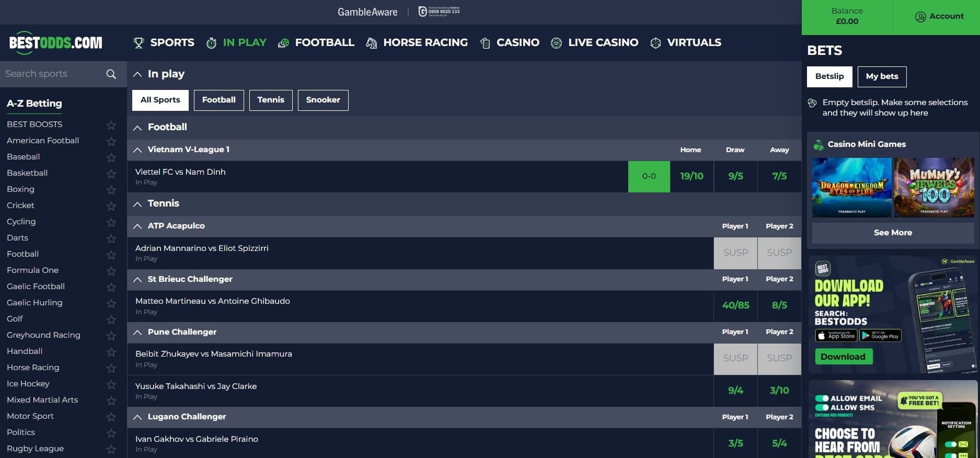The height and width of the screenshot is (458, 980).
Task: Select the Tennis filter tab
Action: pyautogui.click(x=271, y=100)
